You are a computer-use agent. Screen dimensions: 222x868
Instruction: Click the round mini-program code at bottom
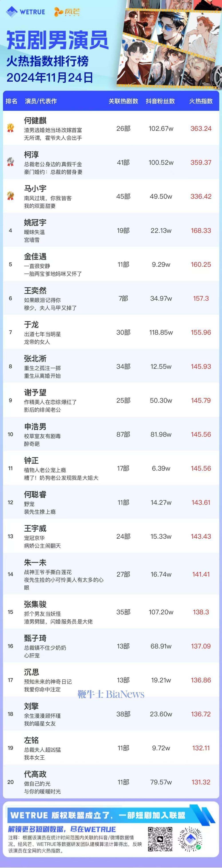[191, 839]
